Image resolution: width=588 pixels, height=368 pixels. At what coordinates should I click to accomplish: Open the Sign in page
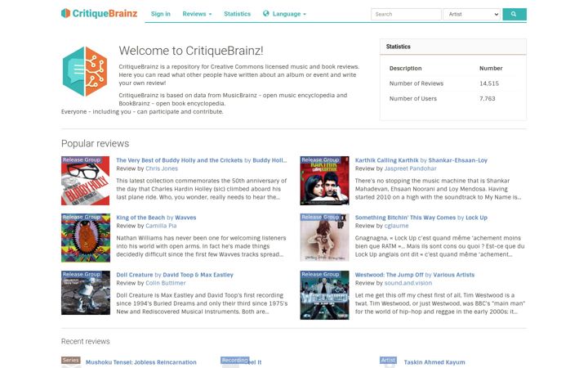point(161,14)
